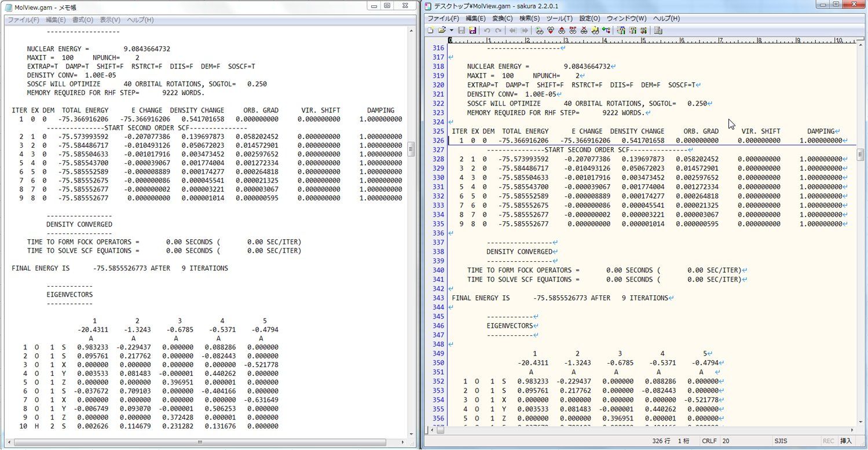
Task: Toggle 挿入 insert mode in sakura status bar
Action: (x=845, y=441)
